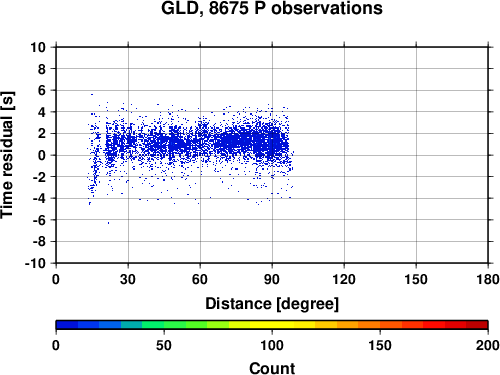The width and height of the screenshot is (500, 375).
Task: Select dark blue segment at colorbar start
Action: [x=67, y=325]
